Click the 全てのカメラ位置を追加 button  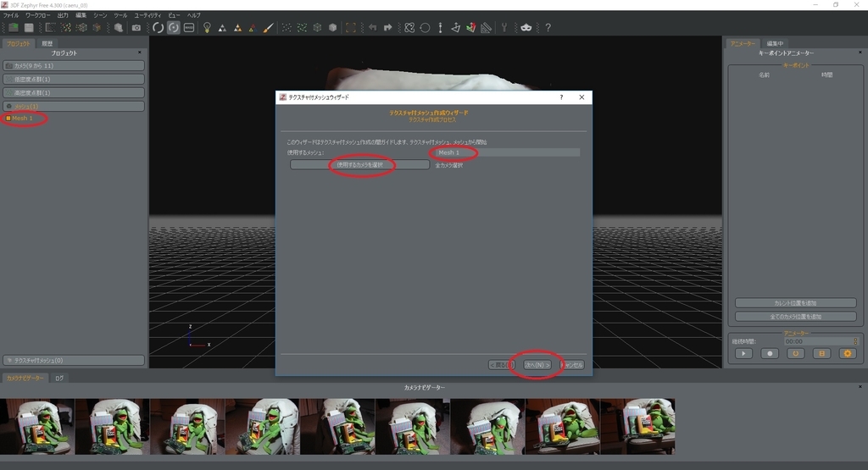point(795,317)
